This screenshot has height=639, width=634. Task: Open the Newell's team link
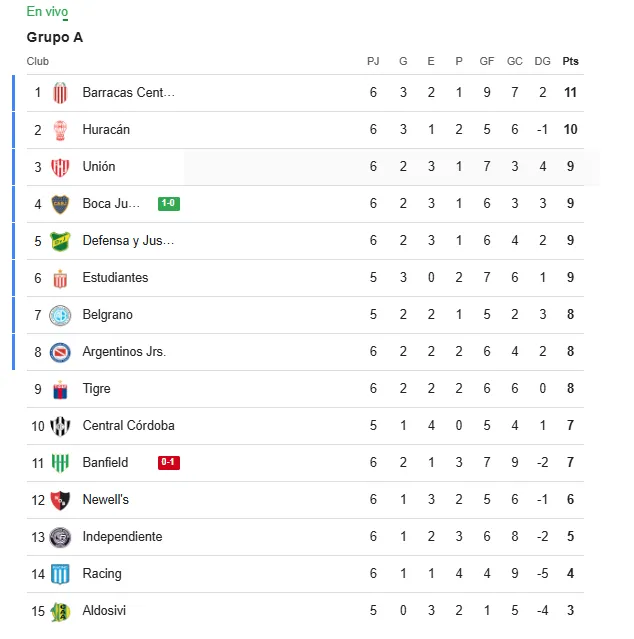coord(105,500)
